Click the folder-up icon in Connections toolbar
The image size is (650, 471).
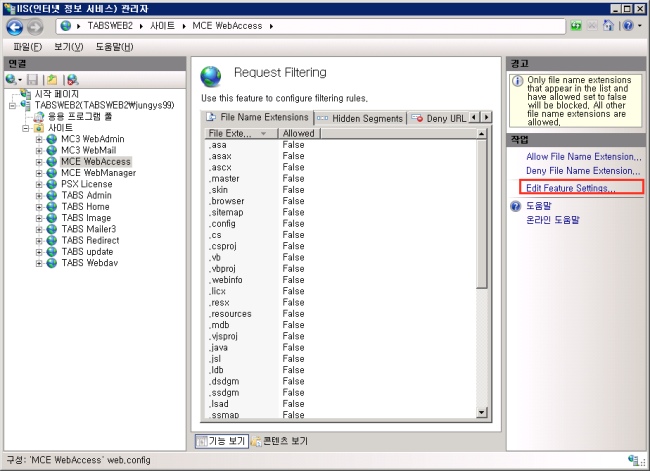(x=52, y=79)
